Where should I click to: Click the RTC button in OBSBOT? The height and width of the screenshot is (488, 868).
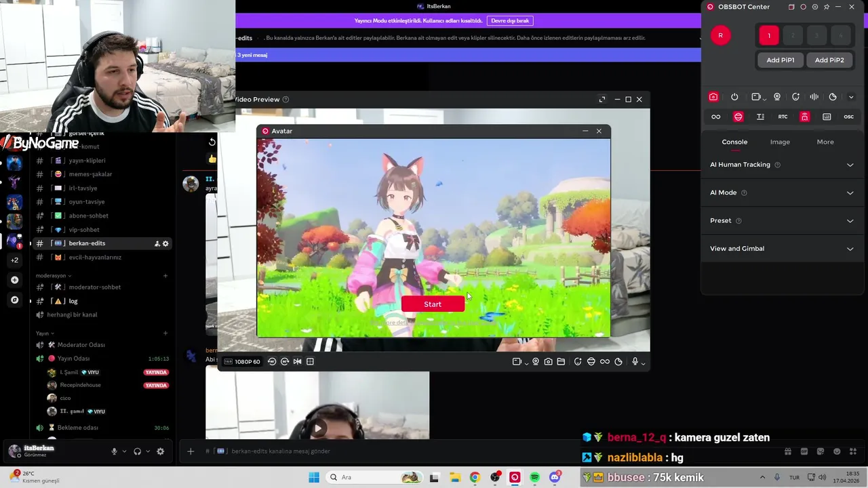[x=783, y=117]
